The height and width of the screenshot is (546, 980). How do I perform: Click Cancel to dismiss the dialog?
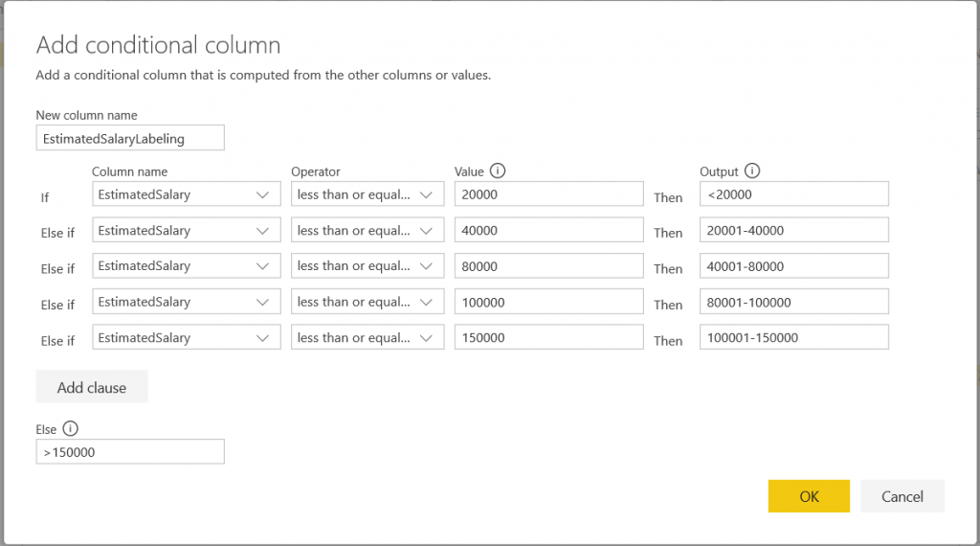click(x=902, y=496)
